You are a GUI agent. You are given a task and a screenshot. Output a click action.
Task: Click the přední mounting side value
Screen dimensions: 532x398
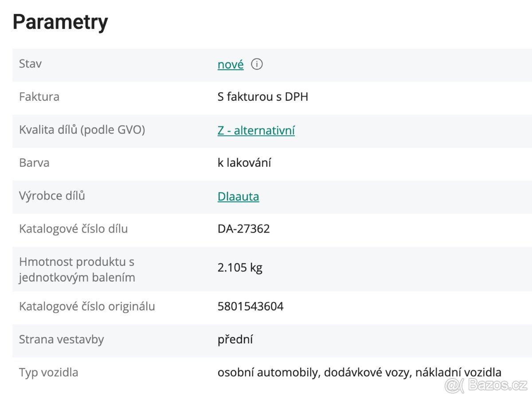235,340
